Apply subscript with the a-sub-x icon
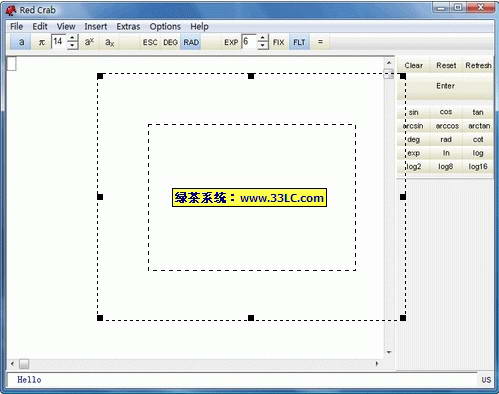The image size is (499, 394). (110, 42)
